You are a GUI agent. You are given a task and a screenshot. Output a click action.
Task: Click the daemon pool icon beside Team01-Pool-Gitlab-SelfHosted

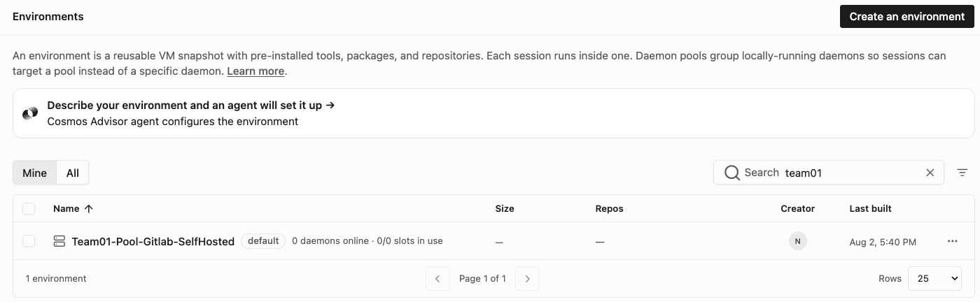coord(59,241)
